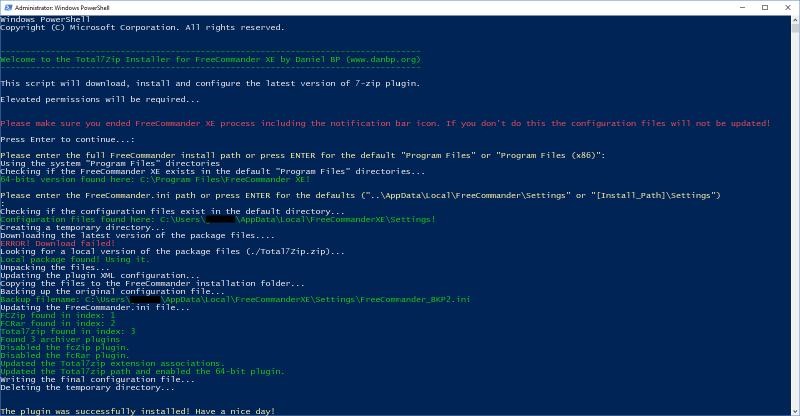Click 'Downloading the latest version' line

(x=137, y=235)
